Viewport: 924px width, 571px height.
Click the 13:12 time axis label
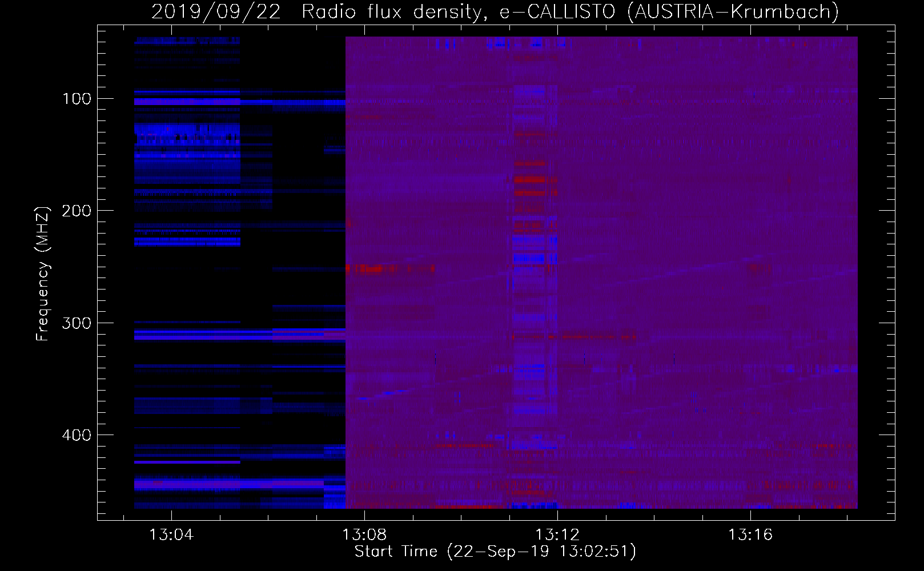tap(557, 534)
